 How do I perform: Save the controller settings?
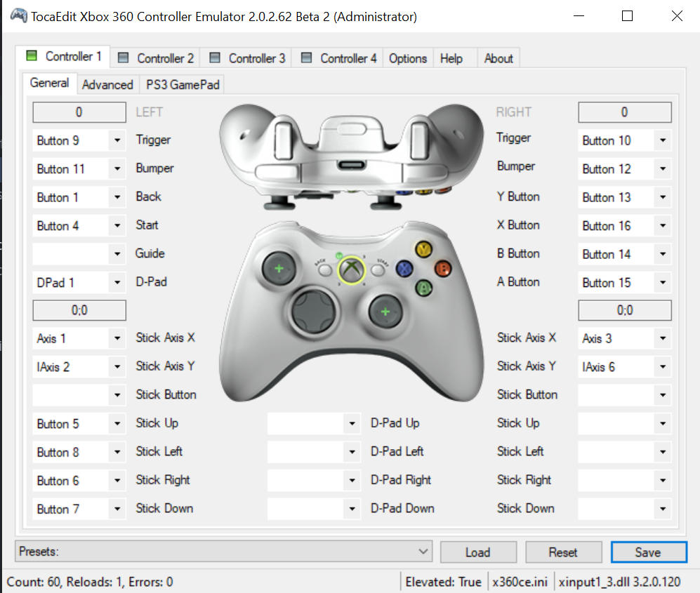point(649,552)
